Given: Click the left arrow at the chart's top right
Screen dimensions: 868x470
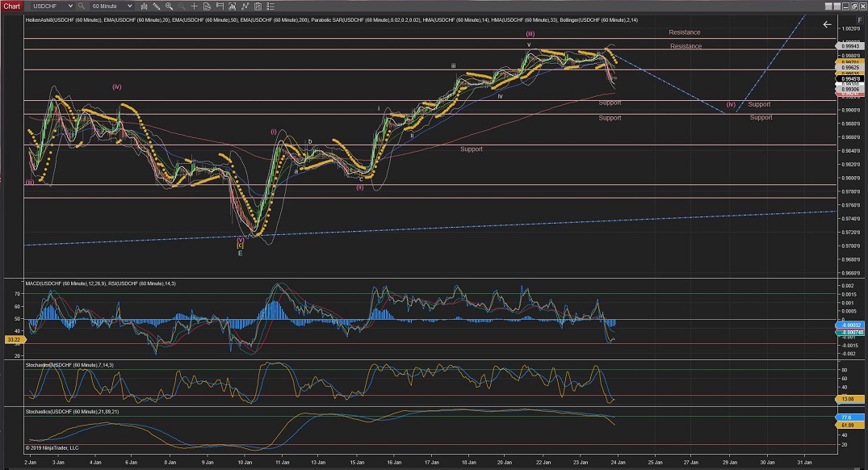Looking at the screenshot, I should [x=827, y=24].
